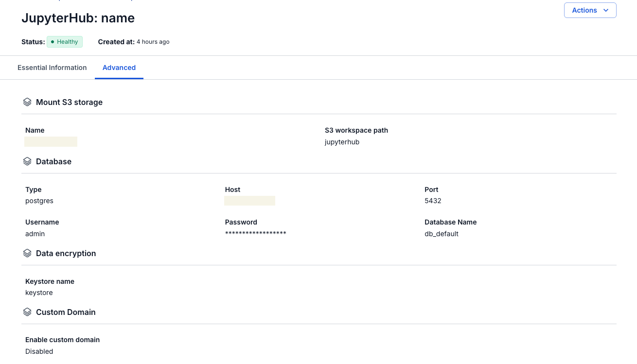The image size is (637, 364).
Task: Click the 'Type' field label
Action: pyautogui.click(x=34, y=190)
